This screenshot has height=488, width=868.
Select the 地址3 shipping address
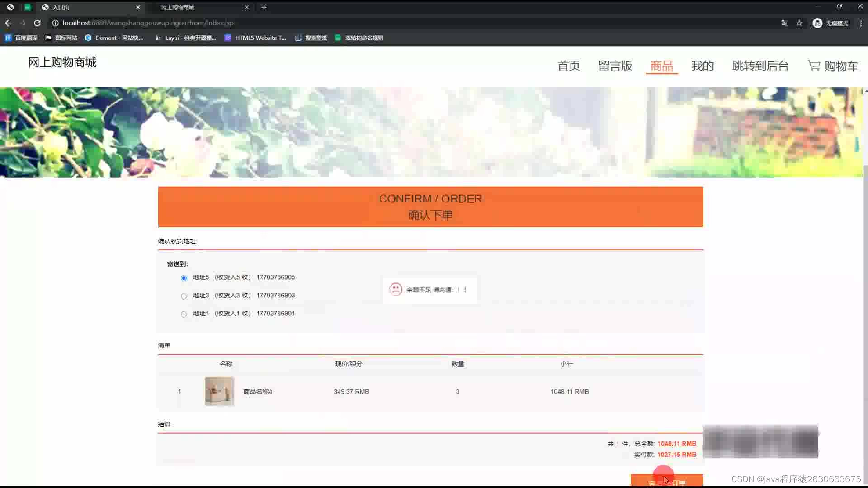184,296
